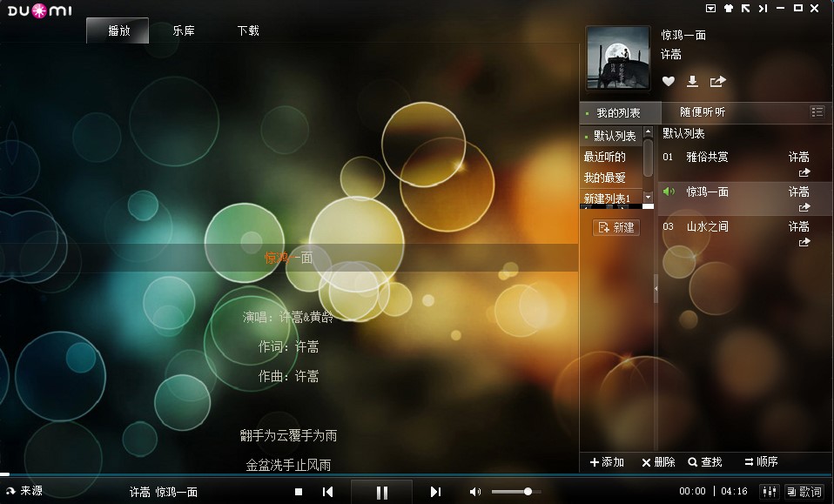Open the 来源 source link
The image size is (834, 504).
point(25,491)
